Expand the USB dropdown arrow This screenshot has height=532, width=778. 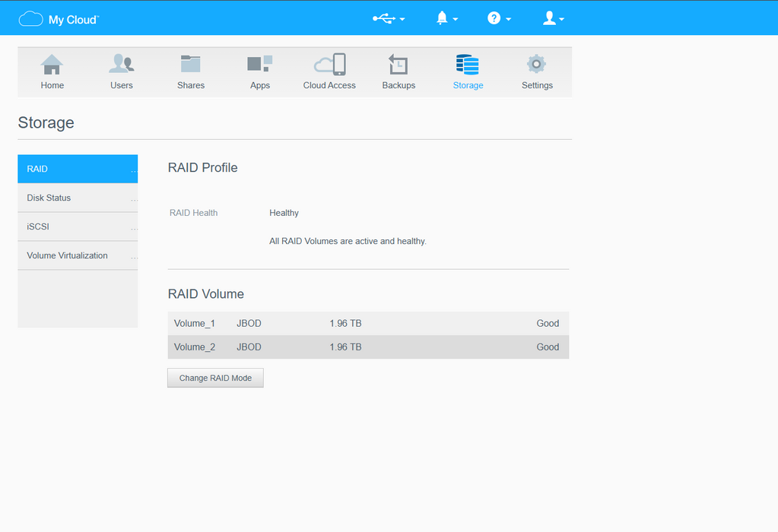(402, 19)
